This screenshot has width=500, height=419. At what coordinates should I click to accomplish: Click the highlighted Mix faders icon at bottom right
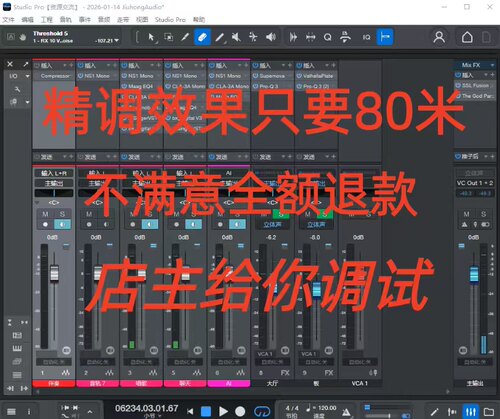470,412
